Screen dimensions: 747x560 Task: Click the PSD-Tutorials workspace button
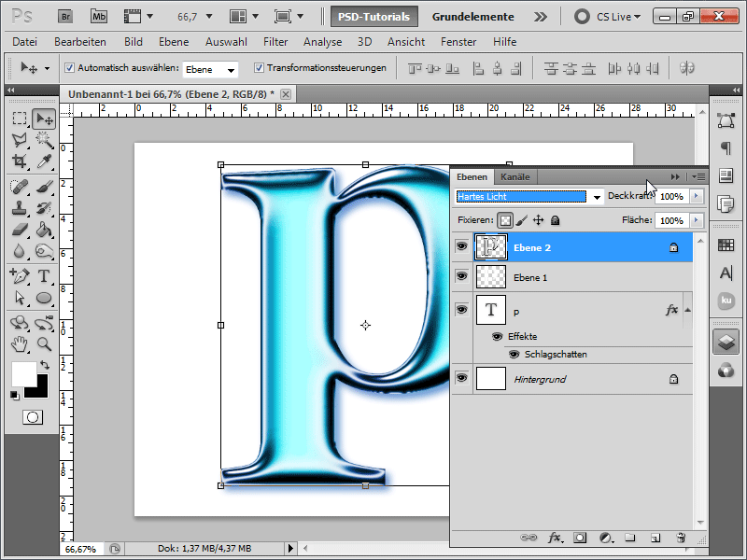(374, 17)
